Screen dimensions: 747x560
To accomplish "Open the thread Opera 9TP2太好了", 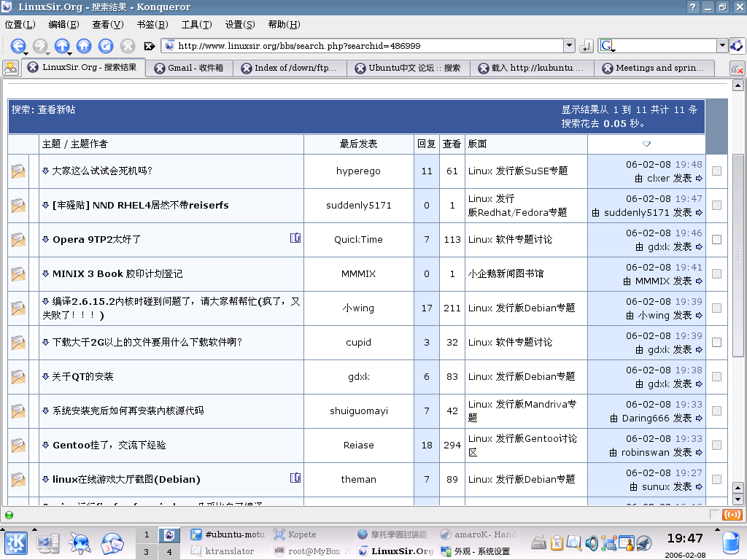I will coord(97,239).
